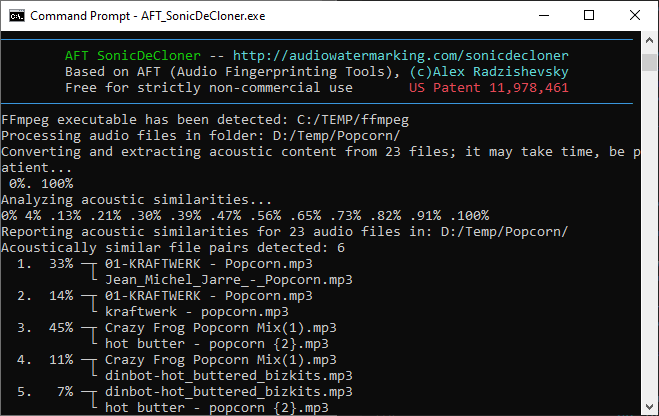
Task: Click the Command Prompt icon in title bar
Action: click(x=15, y=16)
